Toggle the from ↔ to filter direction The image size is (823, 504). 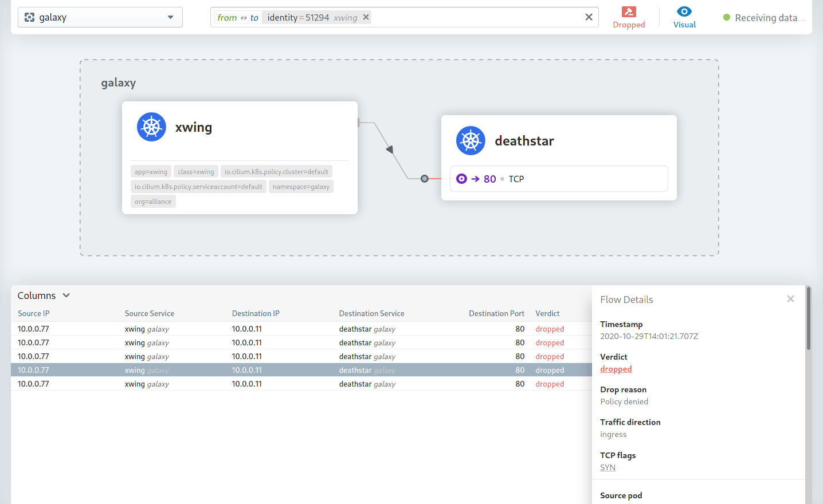pos(238,17)
